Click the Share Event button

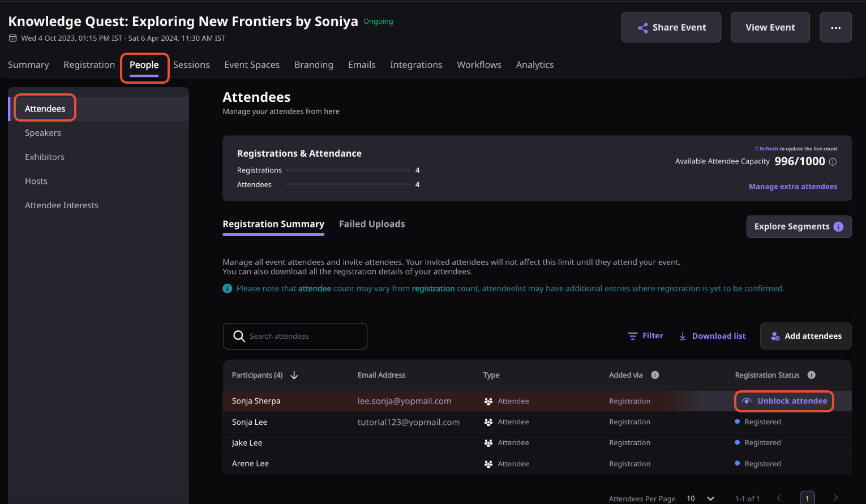coord(671,27)
